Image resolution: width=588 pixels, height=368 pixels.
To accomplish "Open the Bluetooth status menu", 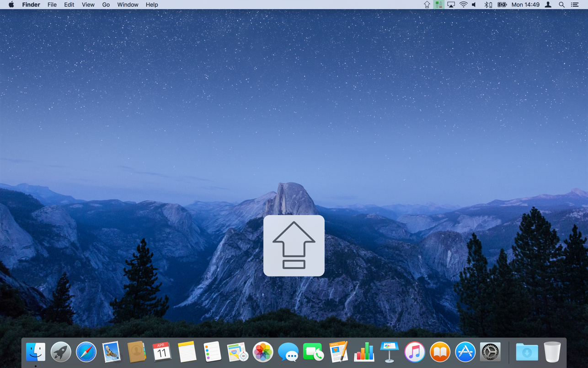I will tap(488, 5).
